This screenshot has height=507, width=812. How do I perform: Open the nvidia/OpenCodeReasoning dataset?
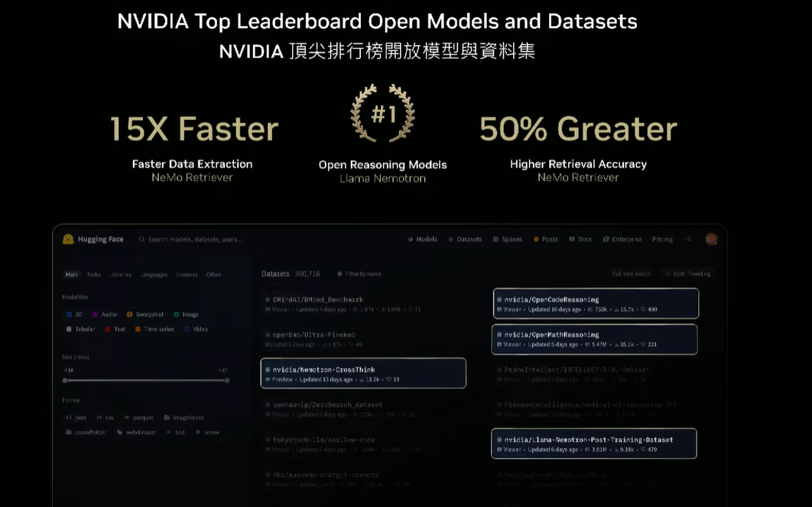596,304
